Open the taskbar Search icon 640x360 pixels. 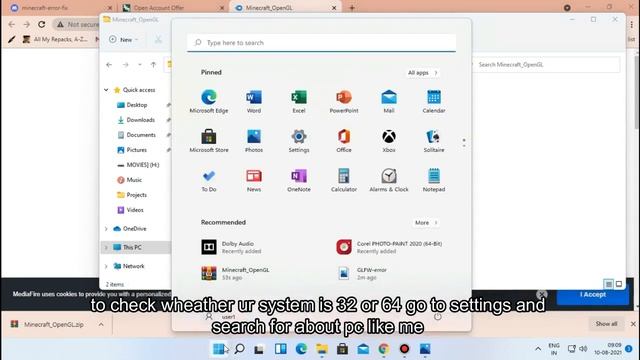click(x=240, y=349)
